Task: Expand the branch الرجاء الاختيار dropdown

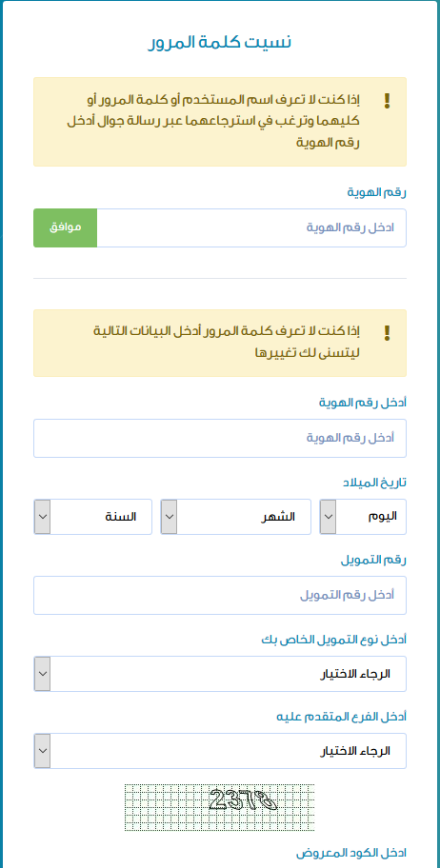Action: pyautogui.click(x=220, y=751)
